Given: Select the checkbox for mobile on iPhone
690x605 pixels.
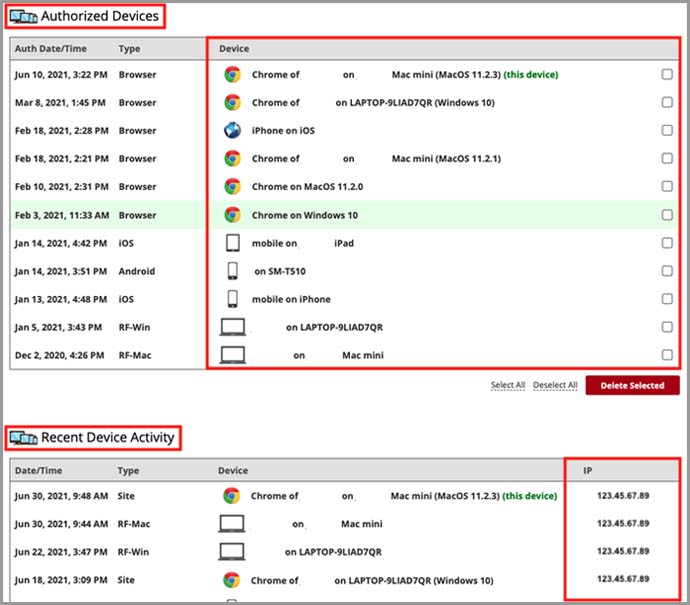Looking at the screenshot, I should [667, 299].
